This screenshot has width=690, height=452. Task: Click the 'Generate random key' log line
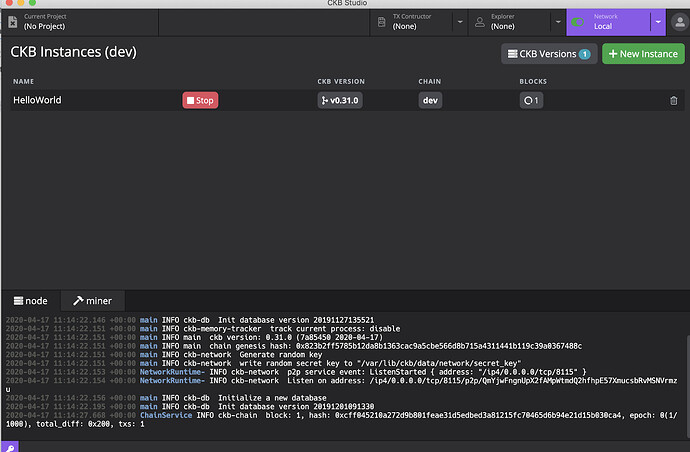pos(164,355)
